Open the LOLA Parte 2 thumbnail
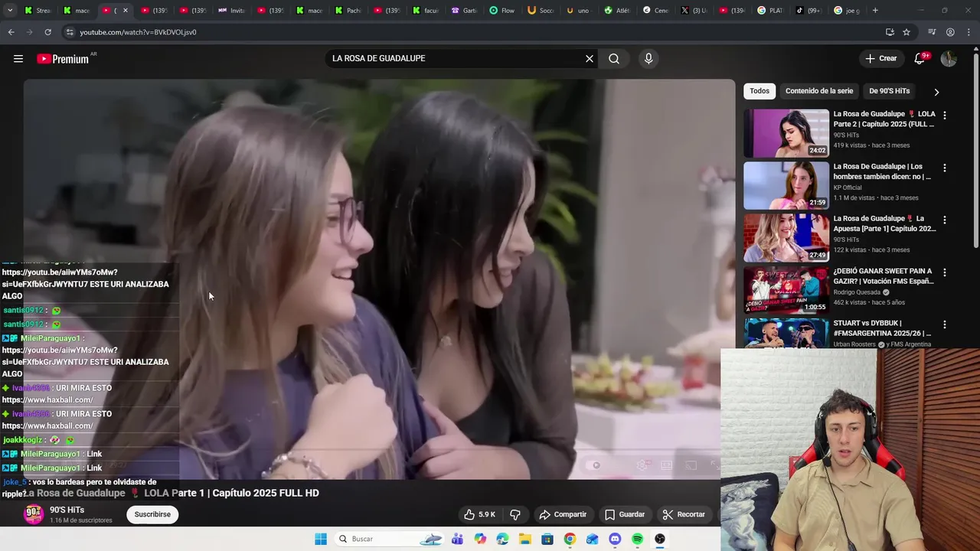980x551 pixels. click(x=786, y=133)
